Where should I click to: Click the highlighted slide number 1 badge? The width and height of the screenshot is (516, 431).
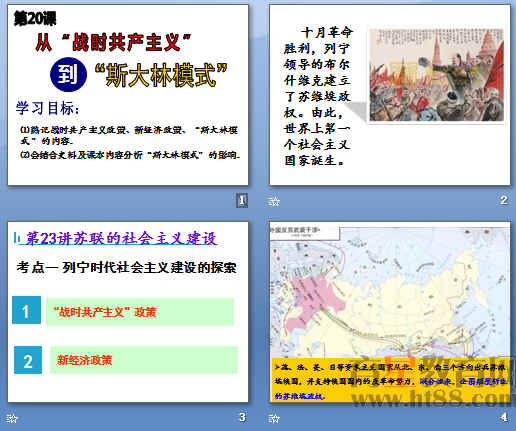tap(242, 200)
